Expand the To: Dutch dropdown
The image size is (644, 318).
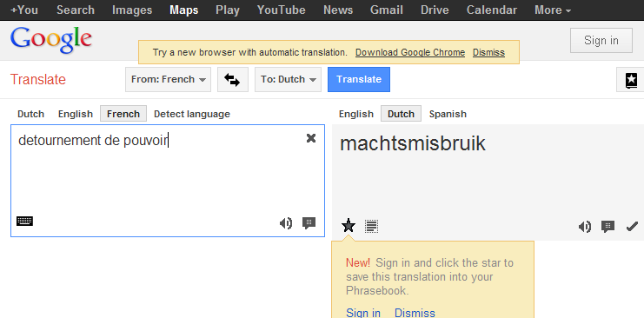point(288,79)
